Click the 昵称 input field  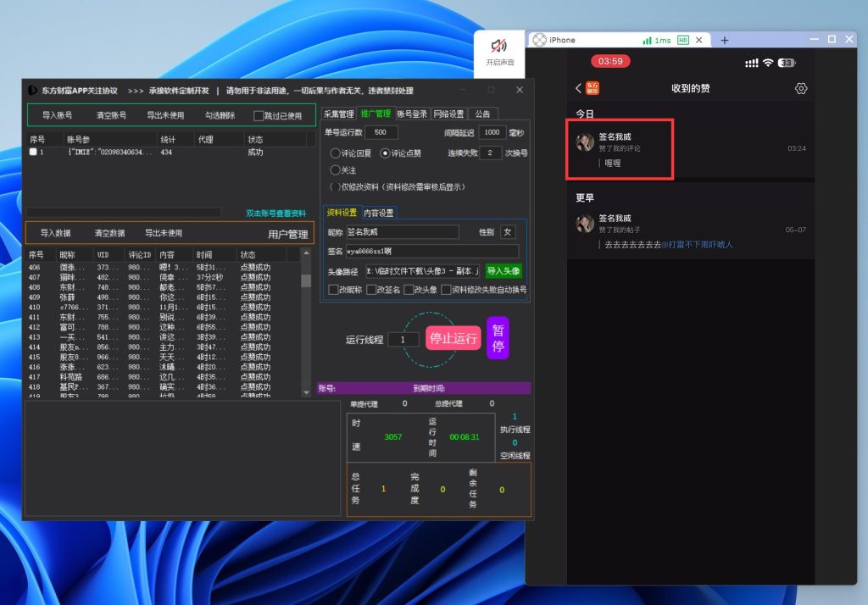click(402, 232)
